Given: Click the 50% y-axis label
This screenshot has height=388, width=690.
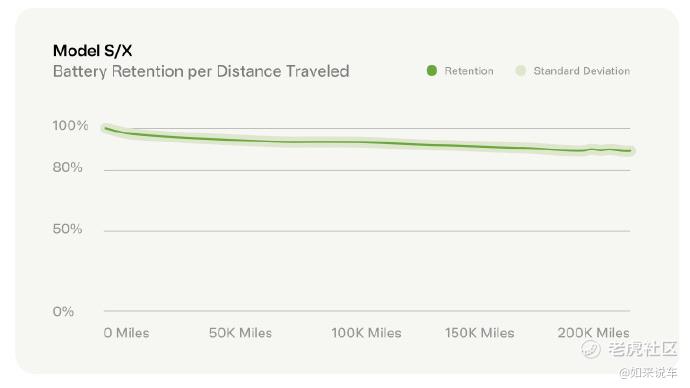Looking at the screenshot, I should tap(67, 229).
